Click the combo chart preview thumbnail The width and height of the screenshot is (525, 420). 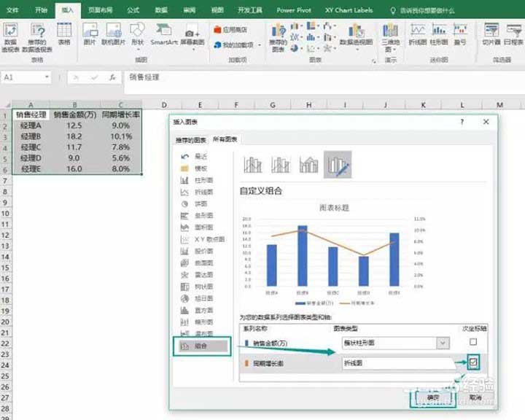335,254
